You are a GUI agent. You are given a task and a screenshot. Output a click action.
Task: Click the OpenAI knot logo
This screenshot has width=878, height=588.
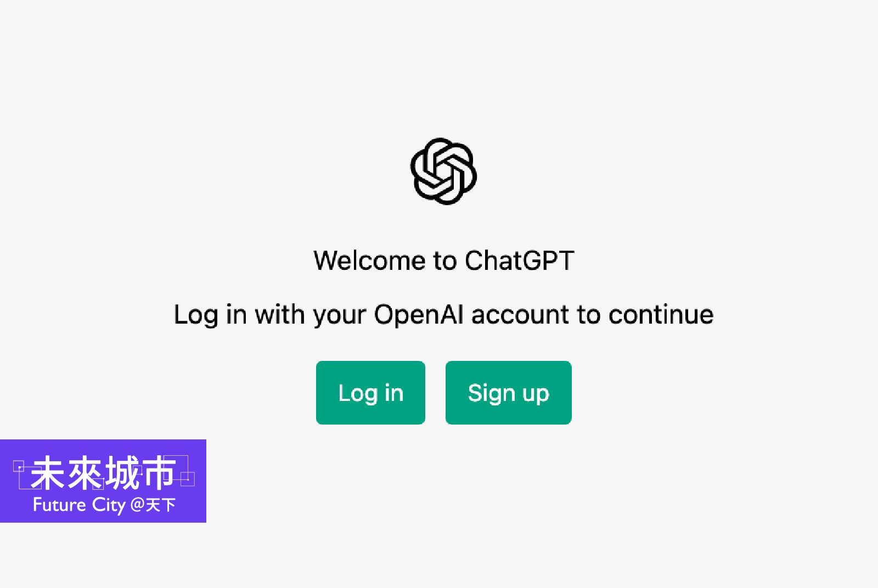443,171
